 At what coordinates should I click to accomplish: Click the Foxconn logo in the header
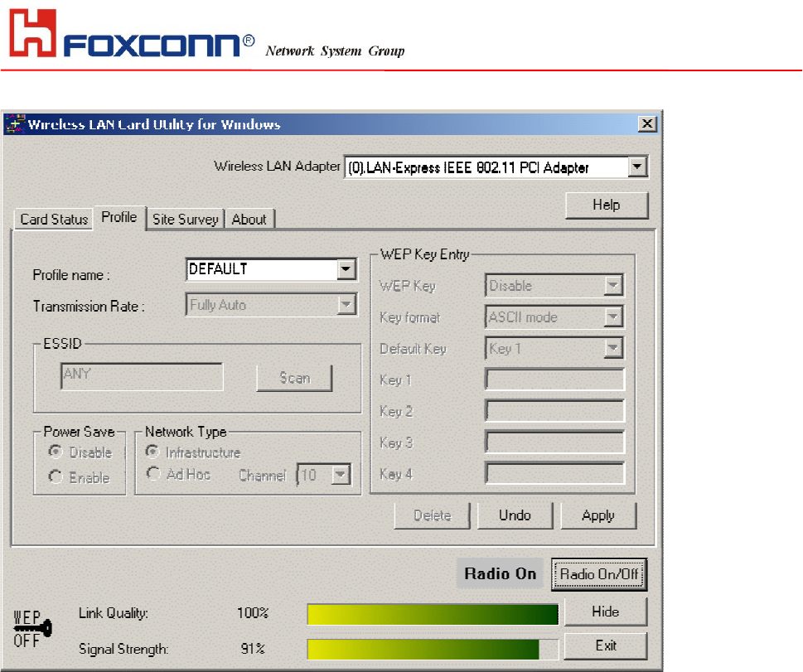point(132,33)
